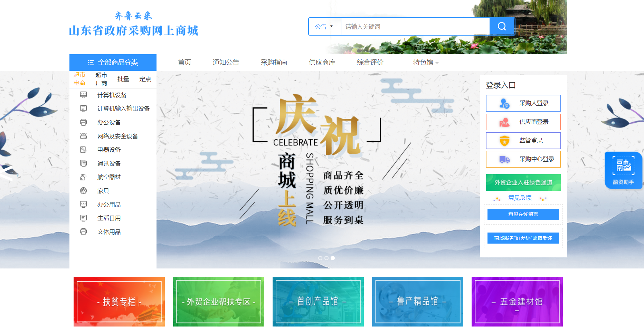Select the 计算机设备 category
The height and width of the screenshot is (331, 644).
tap(112, 95)
